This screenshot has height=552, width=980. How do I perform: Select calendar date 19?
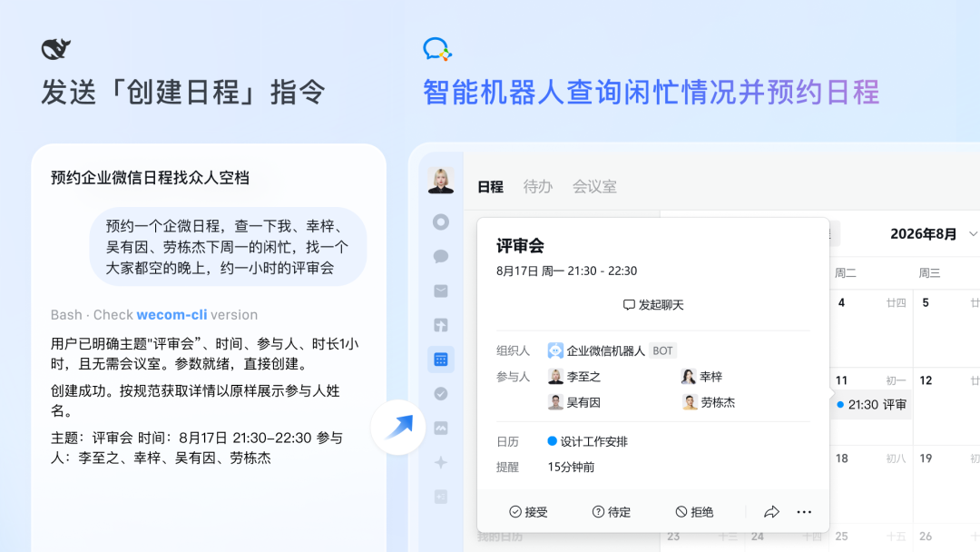(x=926, y=458)
